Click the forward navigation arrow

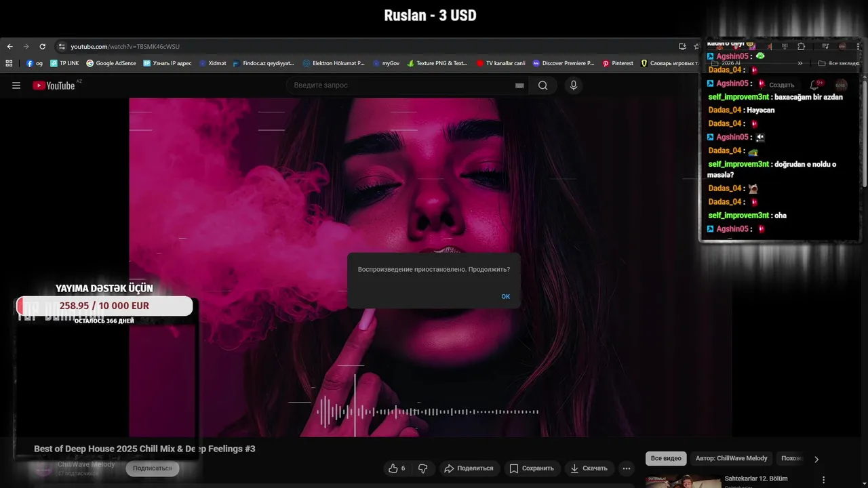click(x=26, y=46)
